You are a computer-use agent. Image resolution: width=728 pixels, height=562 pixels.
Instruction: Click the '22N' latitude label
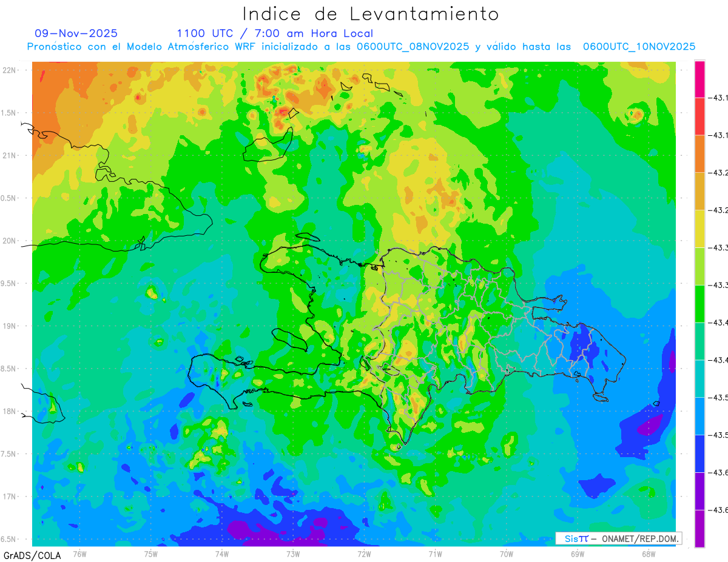(x=9, y=70)
